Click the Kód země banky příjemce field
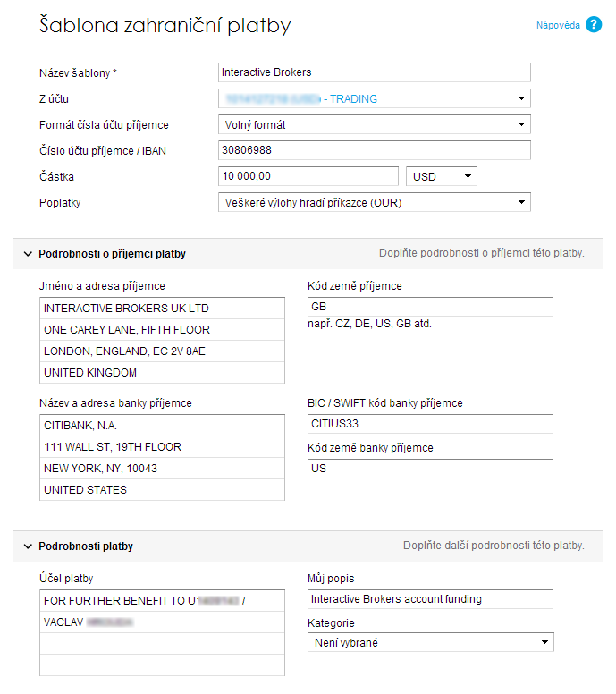This screenshot has width=616, height=694. click(429, 469)
